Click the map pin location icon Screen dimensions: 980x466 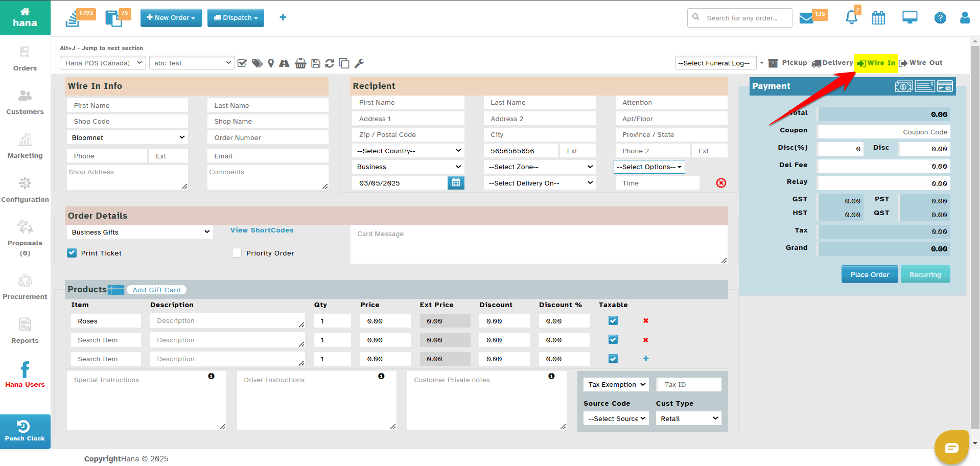(x=271, y=63)
